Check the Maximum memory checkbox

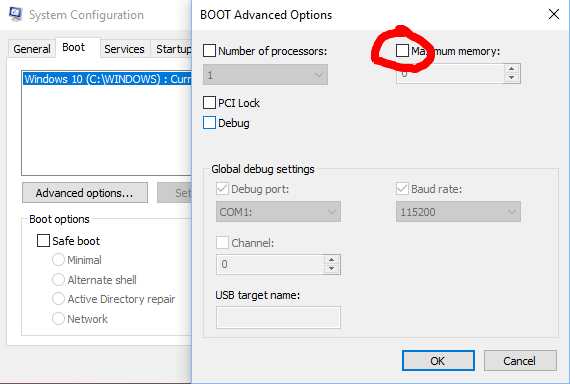pyautogui.click(x=402, y=51)
